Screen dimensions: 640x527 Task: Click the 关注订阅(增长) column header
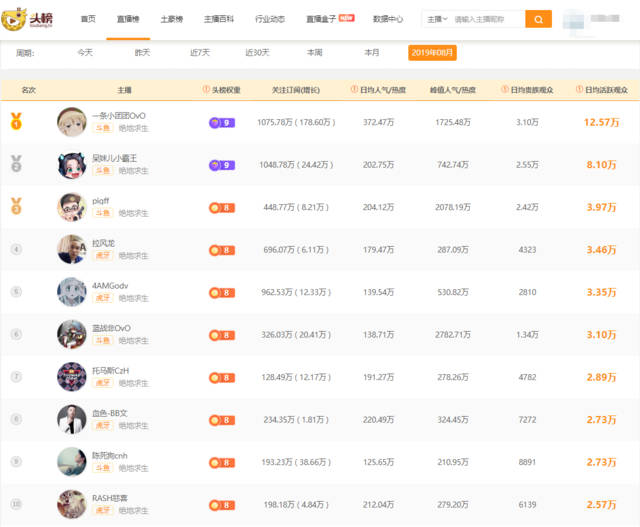[x=296, y=90]
